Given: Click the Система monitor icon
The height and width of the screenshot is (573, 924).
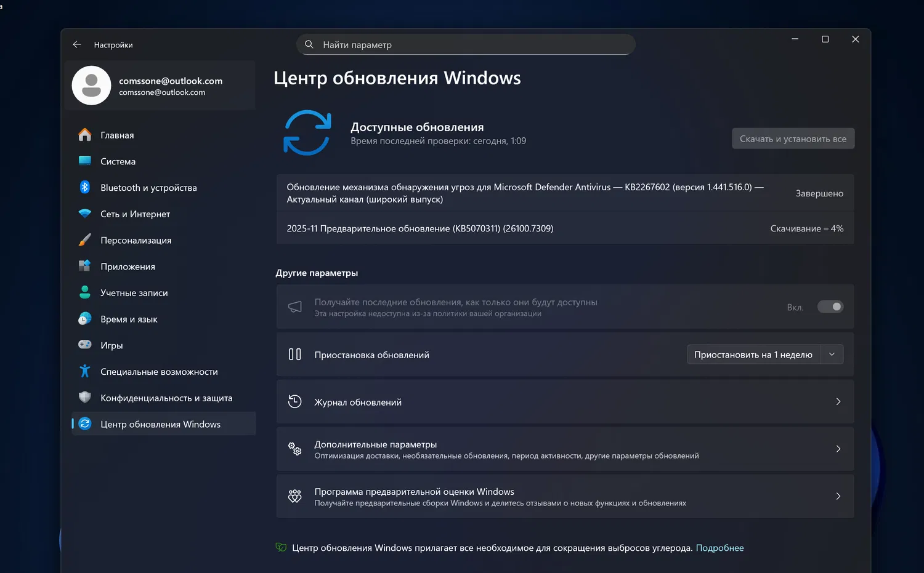Looking at the screenshot, I should [85, 161].
